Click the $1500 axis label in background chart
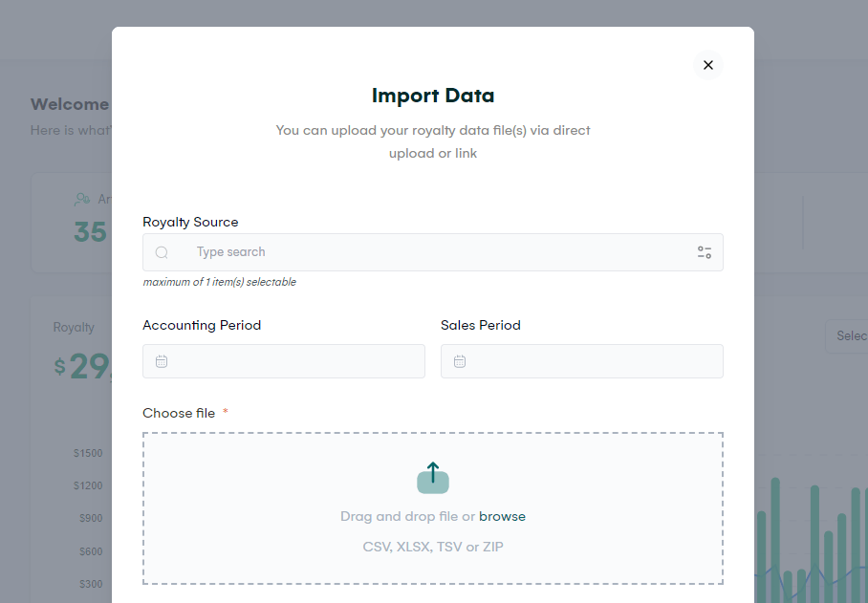 click(88, 453)
